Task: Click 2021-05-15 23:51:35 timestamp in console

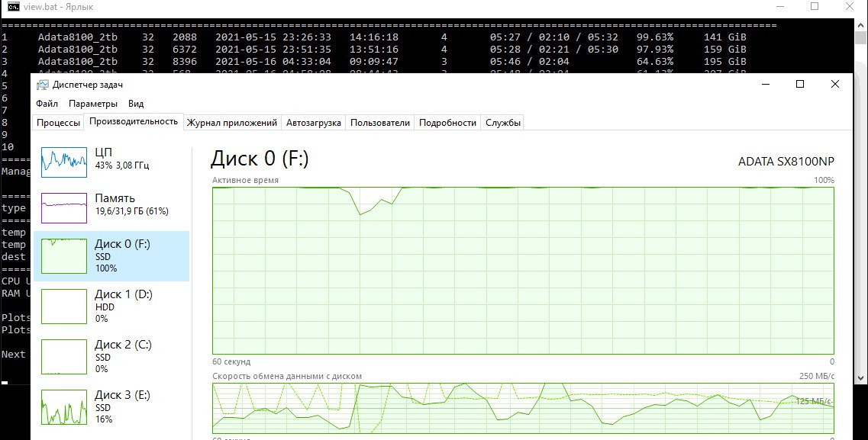Action: point(273,50)
